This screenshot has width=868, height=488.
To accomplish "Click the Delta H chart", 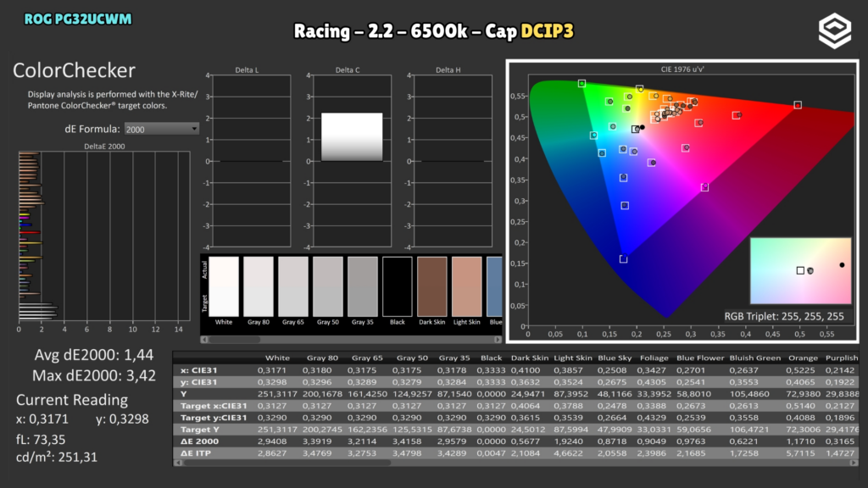I will coord(453,161).
